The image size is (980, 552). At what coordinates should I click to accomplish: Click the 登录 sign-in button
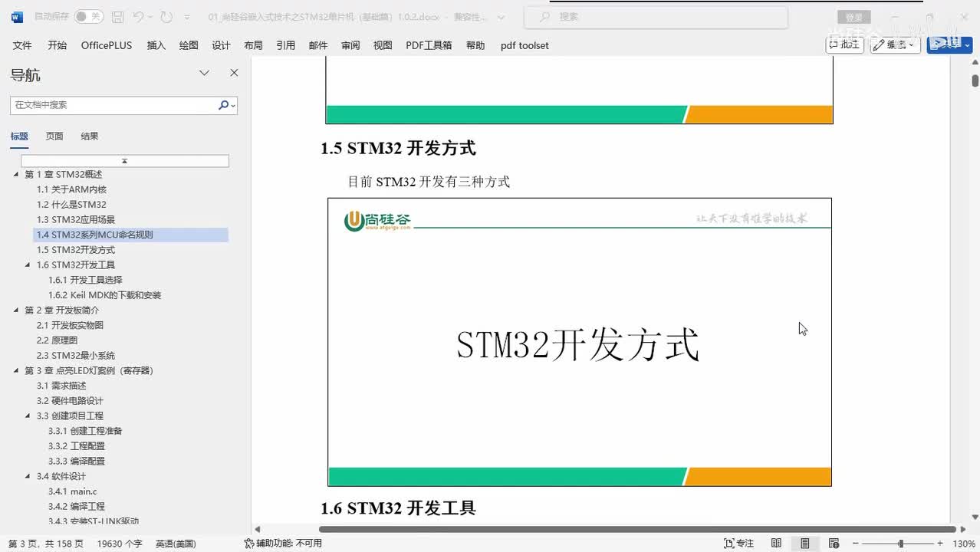853,17
